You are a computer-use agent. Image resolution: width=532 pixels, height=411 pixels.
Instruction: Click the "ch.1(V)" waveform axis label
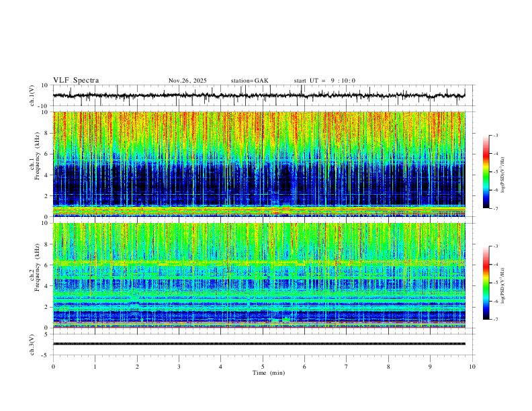point(32,95)
